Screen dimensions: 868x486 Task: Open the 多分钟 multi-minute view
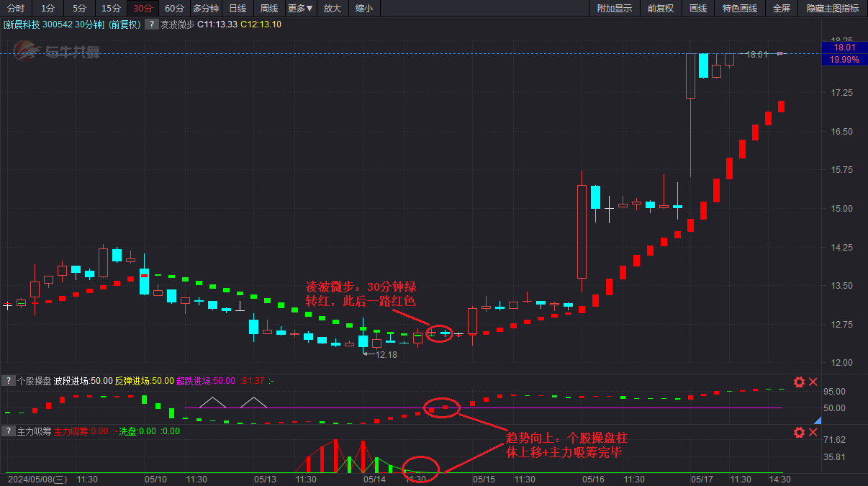coord(206,9)
